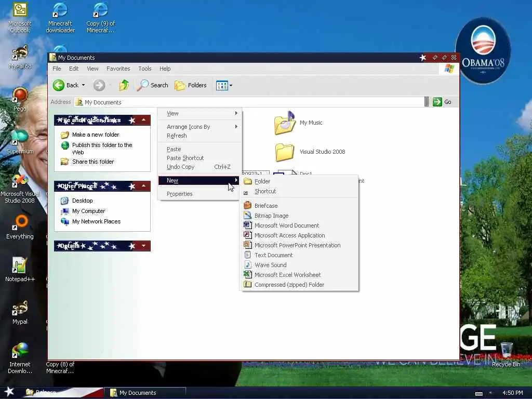
Task: Collapse the File and Folder Tasks panel
Action: pos(144,120)
